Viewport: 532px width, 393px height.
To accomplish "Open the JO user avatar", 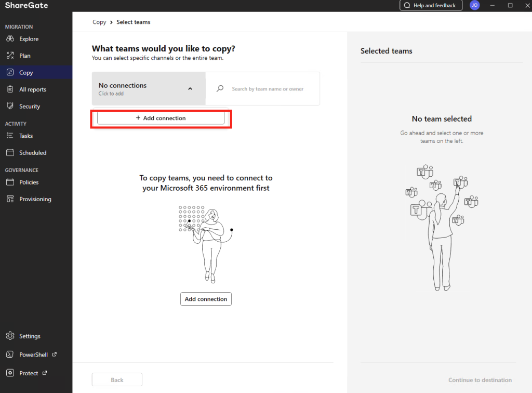I will [x=475, y=5].
